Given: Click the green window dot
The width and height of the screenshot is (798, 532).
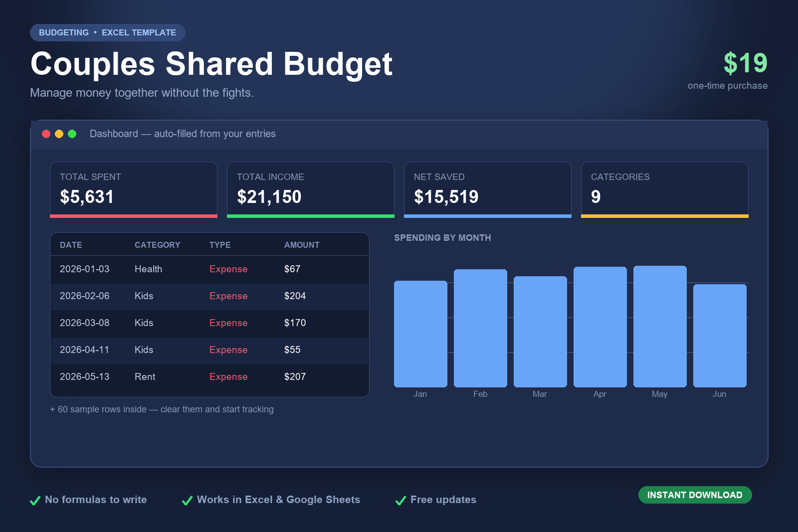Looking at the screenshot, I should (72, 134).
